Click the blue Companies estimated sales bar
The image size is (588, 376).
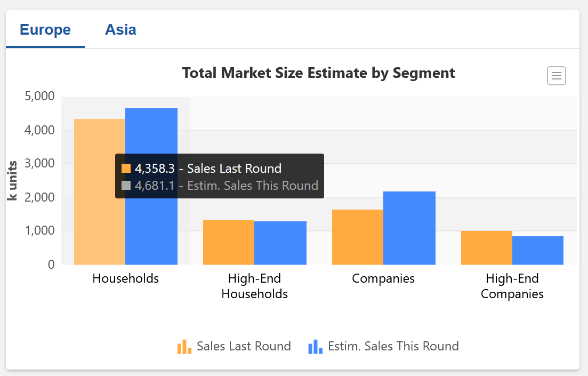point(409,228)
